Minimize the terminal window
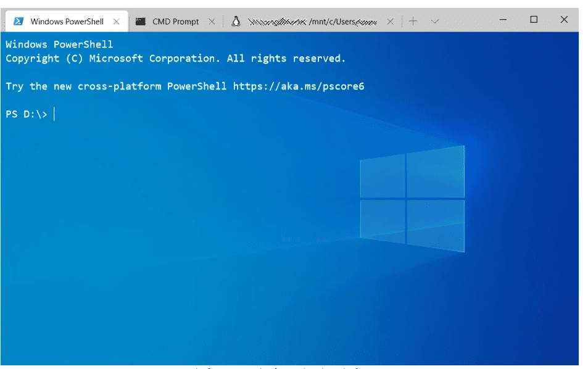This screenshot has width=588, height=369. pyautogui.click(x=503, y=20)
